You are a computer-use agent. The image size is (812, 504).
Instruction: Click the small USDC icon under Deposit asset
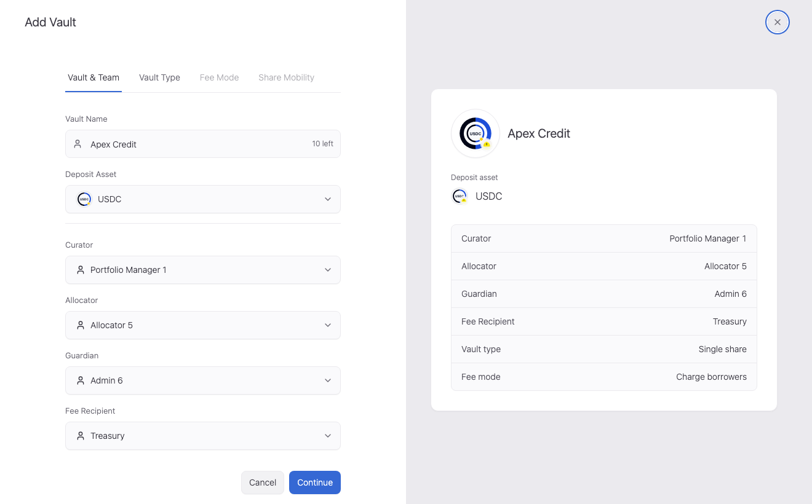(460, 197)
